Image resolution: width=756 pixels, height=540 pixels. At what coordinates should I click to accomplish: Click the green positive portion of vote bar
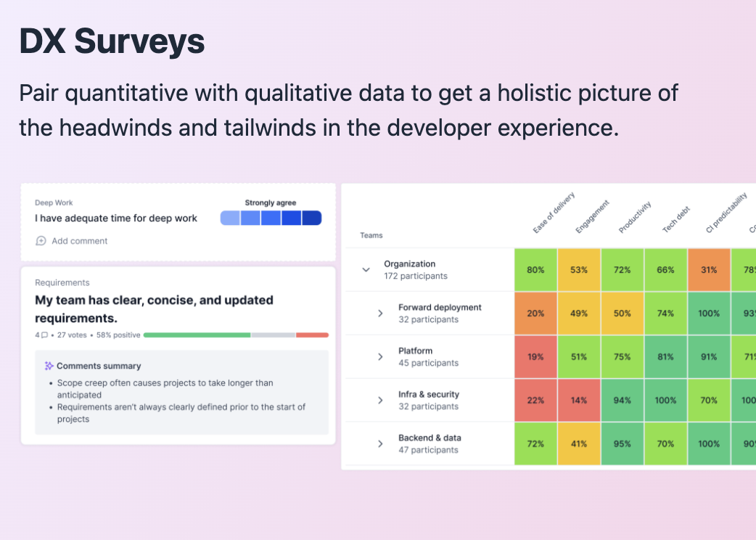[x=197, y=335]
